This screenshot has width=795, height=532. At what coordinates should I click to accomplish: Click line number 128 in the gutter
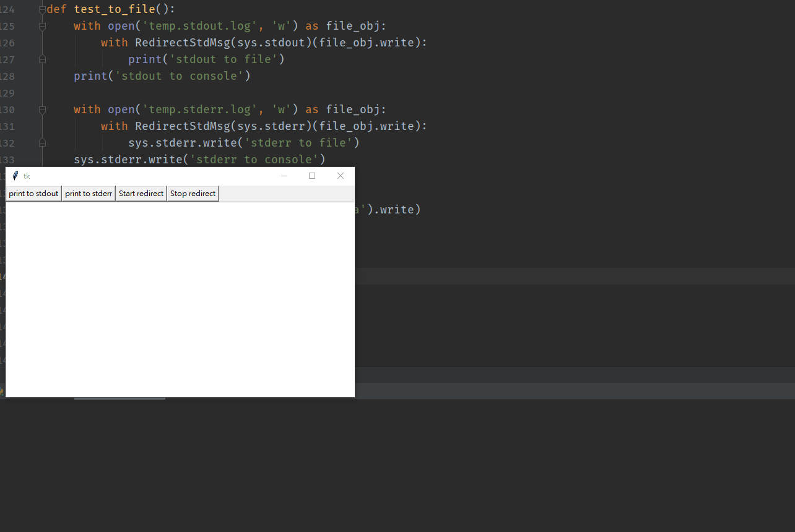click(x=7, y=76)
